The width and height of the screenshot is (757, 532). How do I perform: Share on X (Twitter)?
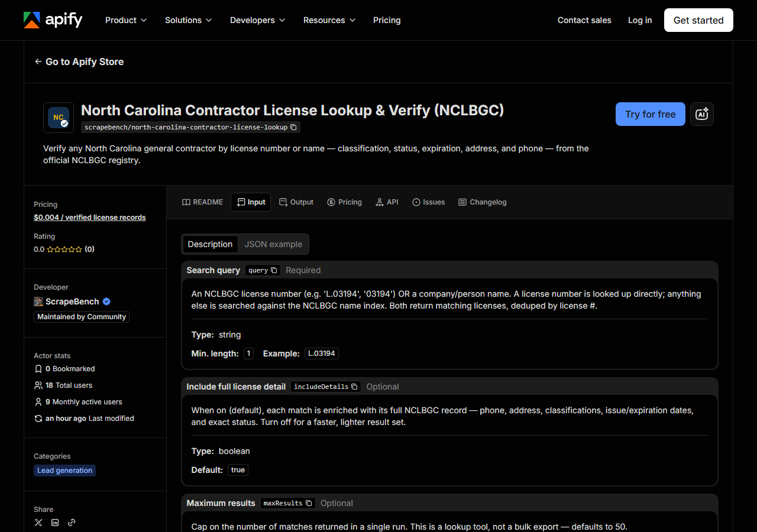click(x=38, y=523)
